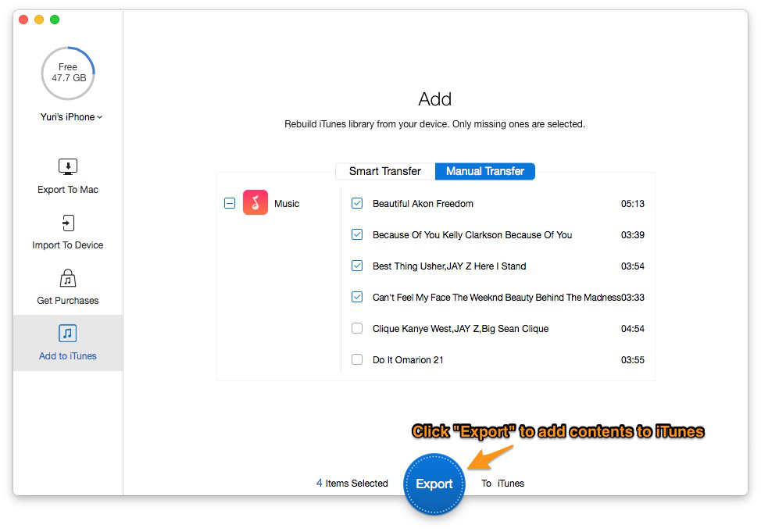Click the blue Export button

(x=434, y=484)
